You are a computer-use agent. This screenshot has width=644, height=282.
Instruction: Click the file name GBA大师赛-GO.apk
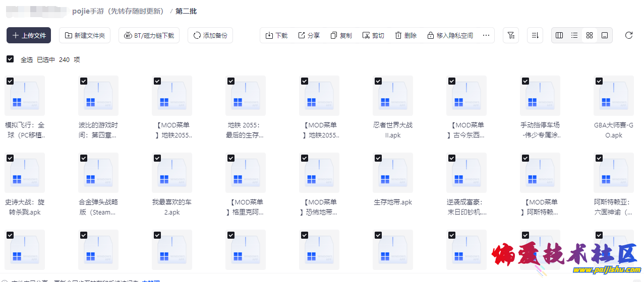(x=614, y=130)
